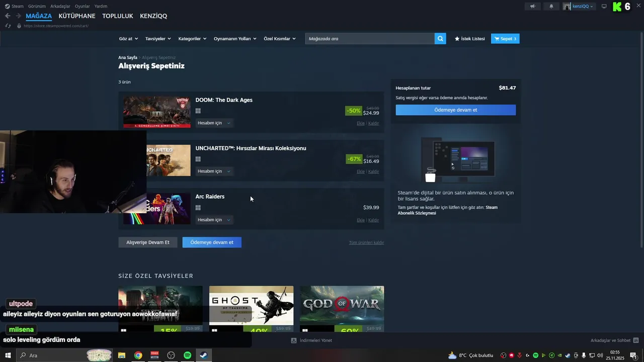644x362 pixels.
Task: Open Steam announcements megaphone icon
Action: coord(533,7)
